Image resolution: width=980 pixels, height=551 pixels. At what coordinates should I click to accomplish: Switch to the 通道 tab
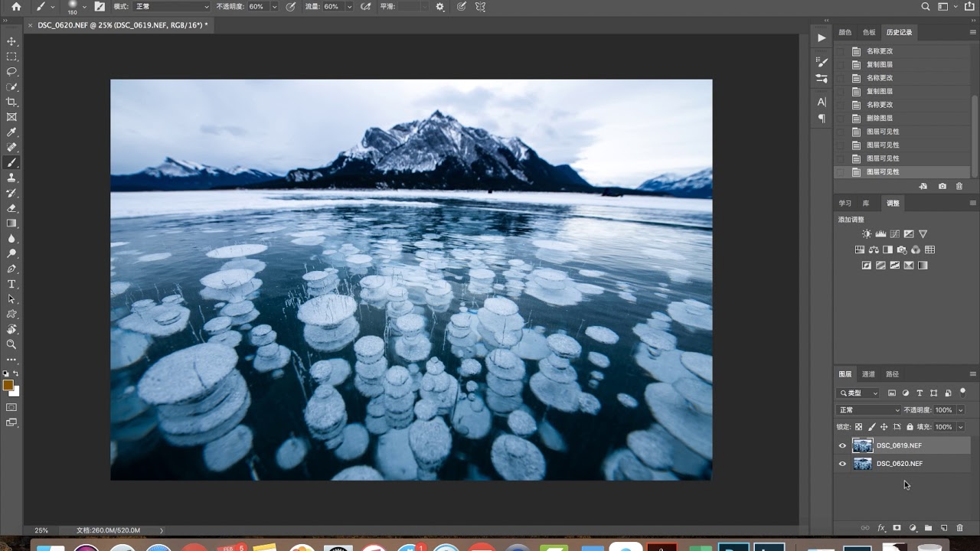point(869,374)
